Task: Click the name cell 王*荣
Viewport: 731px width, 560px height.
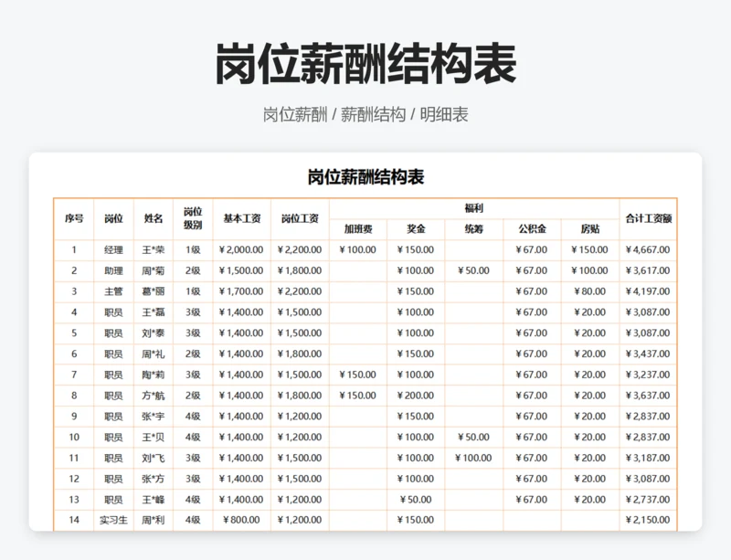Action: click(x=154, y=250)
